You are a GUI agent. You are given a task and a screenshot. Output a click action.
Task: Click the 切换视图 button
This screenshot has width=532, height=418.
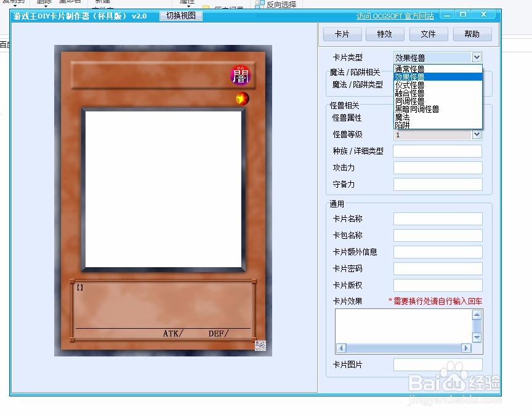click(x=181, y=15)
